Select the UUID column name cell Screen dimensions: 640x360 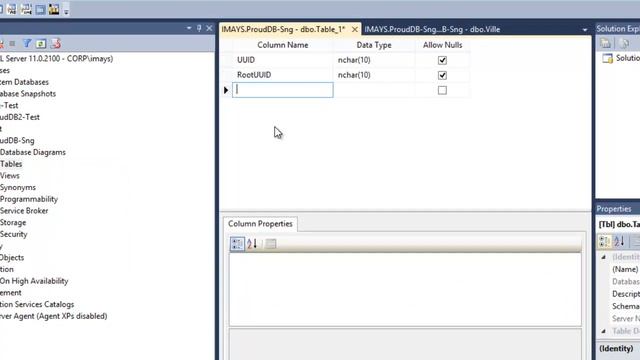point(283,60)
